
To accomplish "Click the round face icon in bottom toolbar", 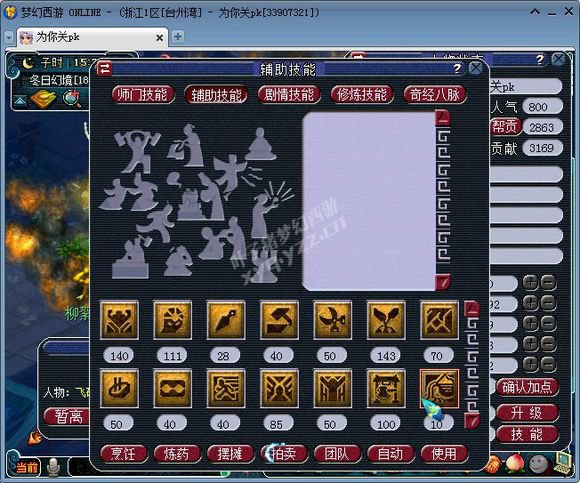I will [538, 463].
